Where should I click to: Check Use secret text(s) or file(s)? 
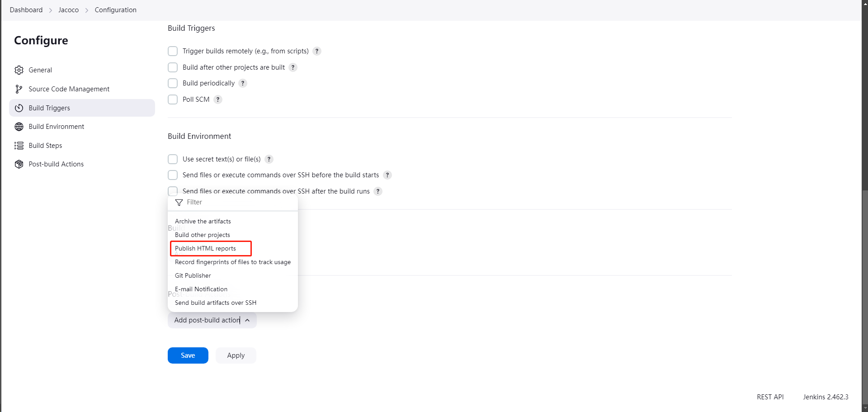pos(173,159)
